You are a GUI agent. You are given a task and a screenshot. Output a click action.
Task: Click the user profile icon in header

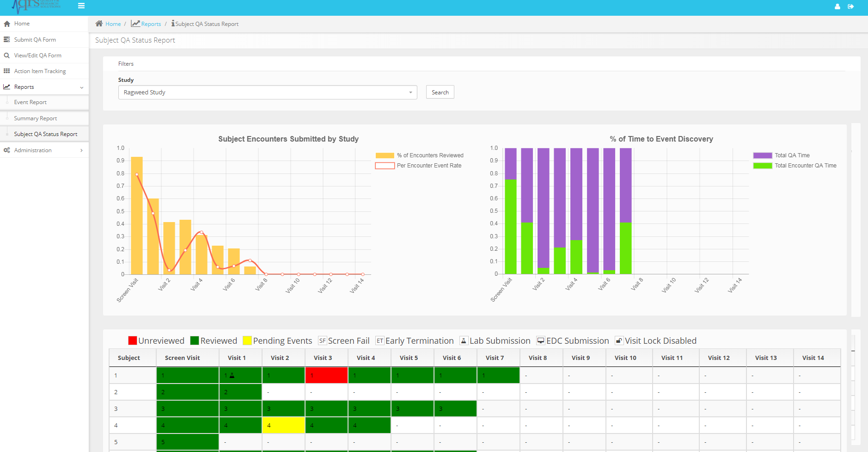tap(837, 6)
